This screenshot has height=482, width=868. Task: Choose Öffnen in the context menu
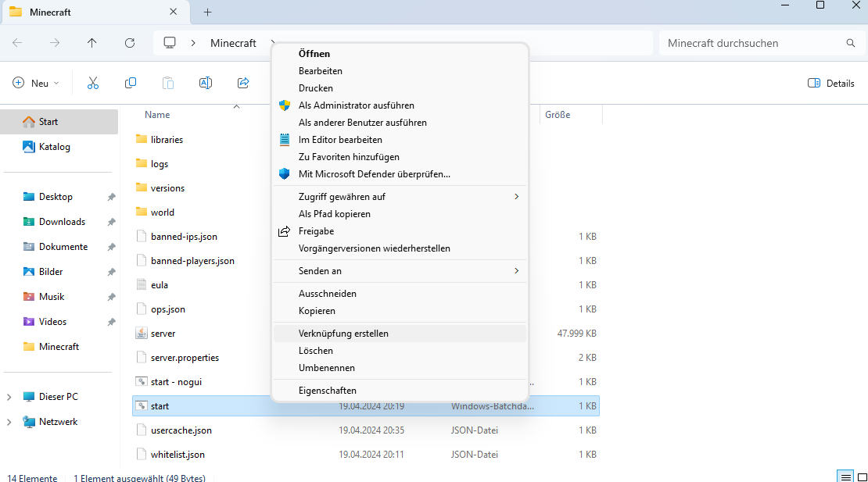400,54
